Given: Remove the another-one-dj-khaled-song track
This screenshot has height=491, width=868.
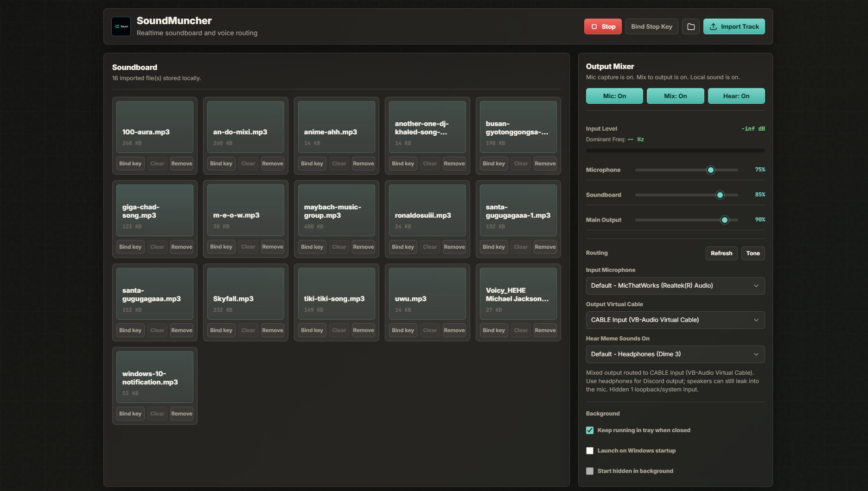Looking at the screenshot, I should click(x=454, y=164).
